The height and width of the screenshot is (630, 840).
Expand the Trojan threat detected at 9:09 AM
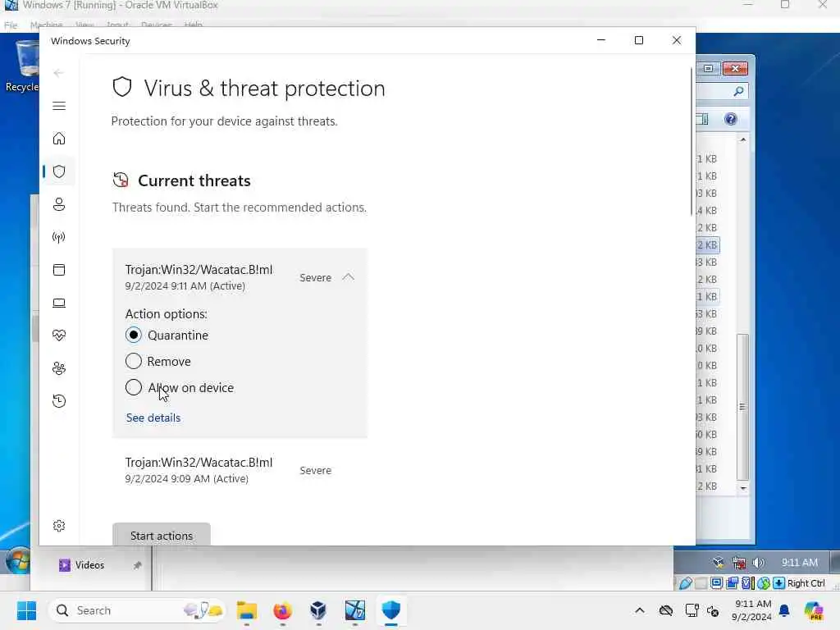pos(240,470)
